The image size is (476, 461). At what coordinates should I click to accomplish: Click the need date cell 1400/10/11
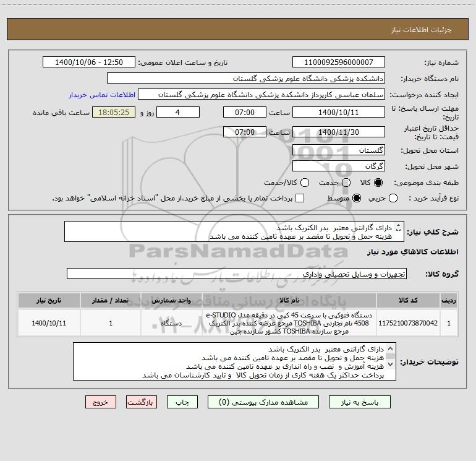coord(49,323)
